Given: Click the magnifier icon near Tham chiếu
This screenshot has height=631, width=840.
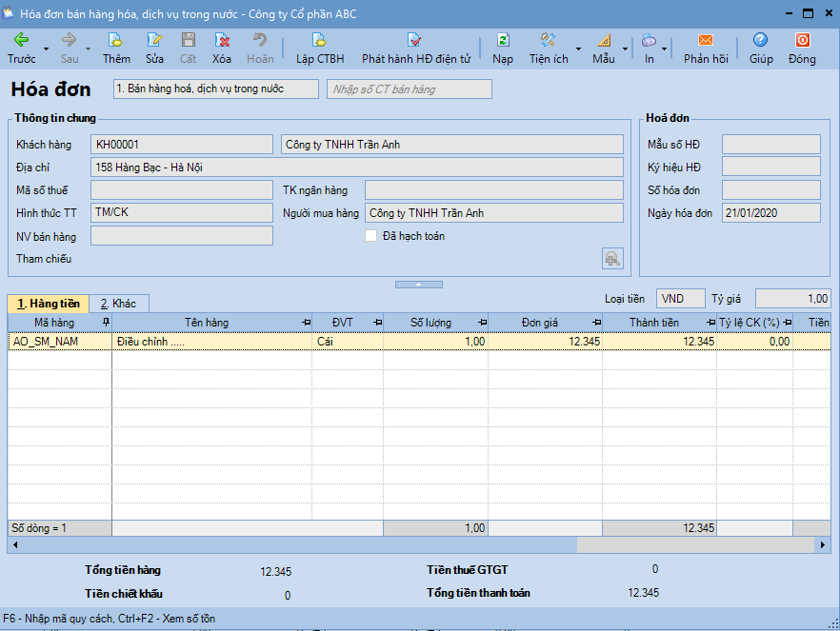Looking at the screenshot, I should (x=612, y=258).
